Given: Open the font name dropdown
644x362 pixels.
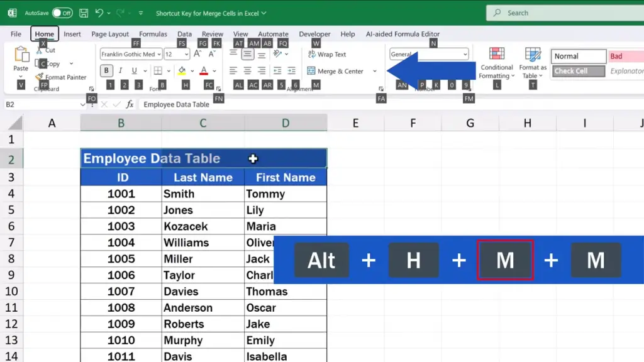Looking at the screenshot, I should pyautogui.click(x=158, y=55).
